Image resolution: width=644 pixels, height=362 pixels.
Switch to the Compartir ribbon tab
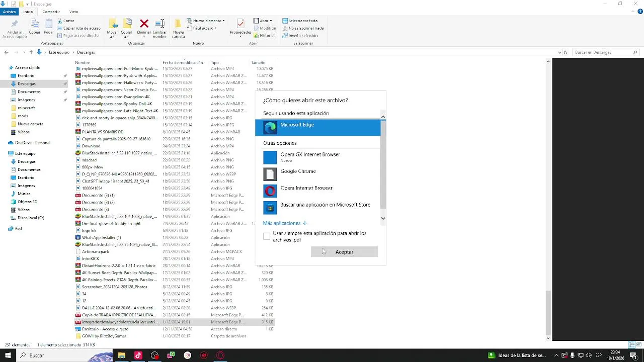pos(51,12)
